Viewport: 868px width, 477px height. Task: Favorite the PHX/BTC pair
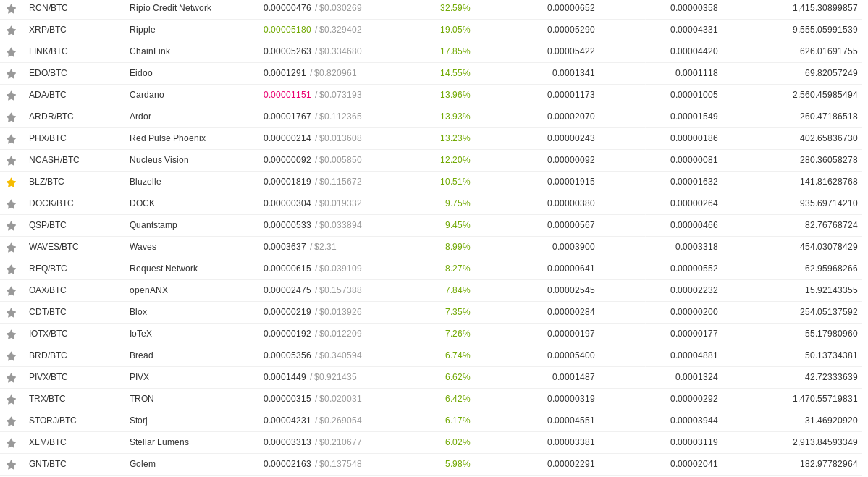11,139
